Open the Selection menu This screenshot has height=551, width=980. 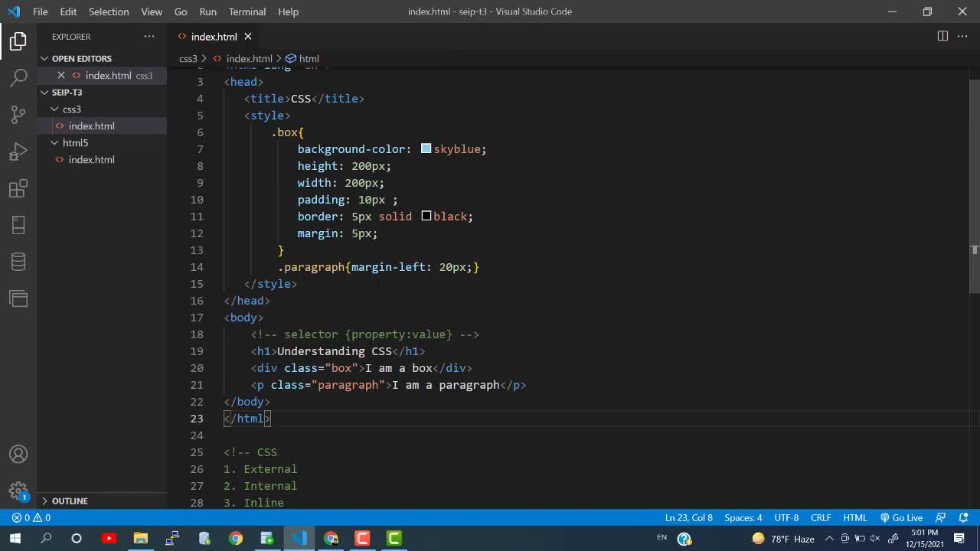pos(109,11)
